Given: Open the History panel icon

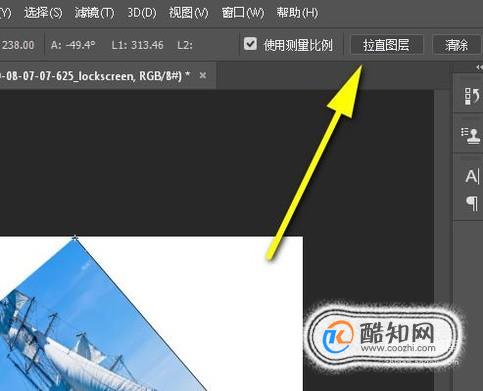Looking at the screenshot, I should [471, 96].
